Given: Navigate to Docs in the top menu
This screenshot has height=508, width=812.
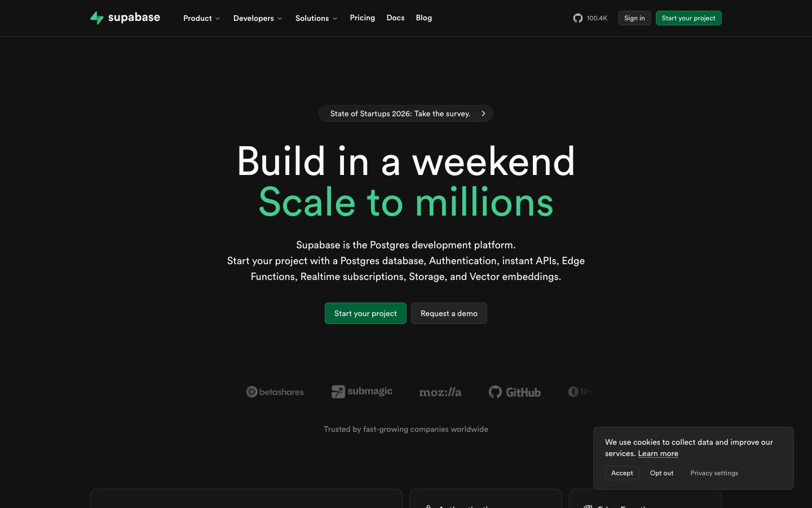Looking at the screenshot, I should coord(395,17).
